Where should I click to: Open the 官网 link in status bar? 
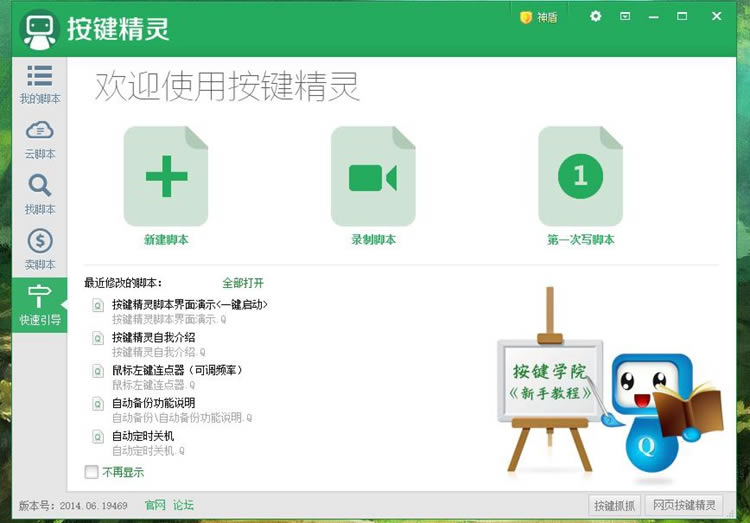click(155, 505)
